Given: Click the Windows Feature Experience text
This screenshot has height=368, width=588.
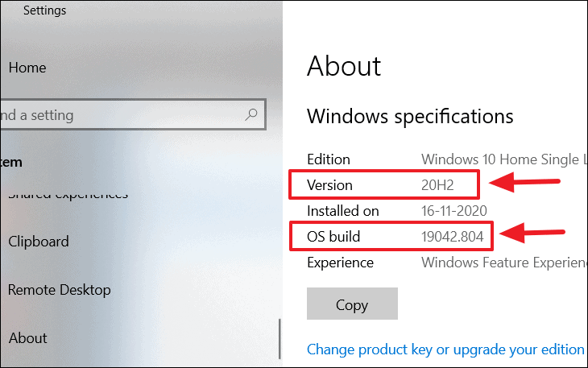Looking at the screenshot, I should (504, 263).
